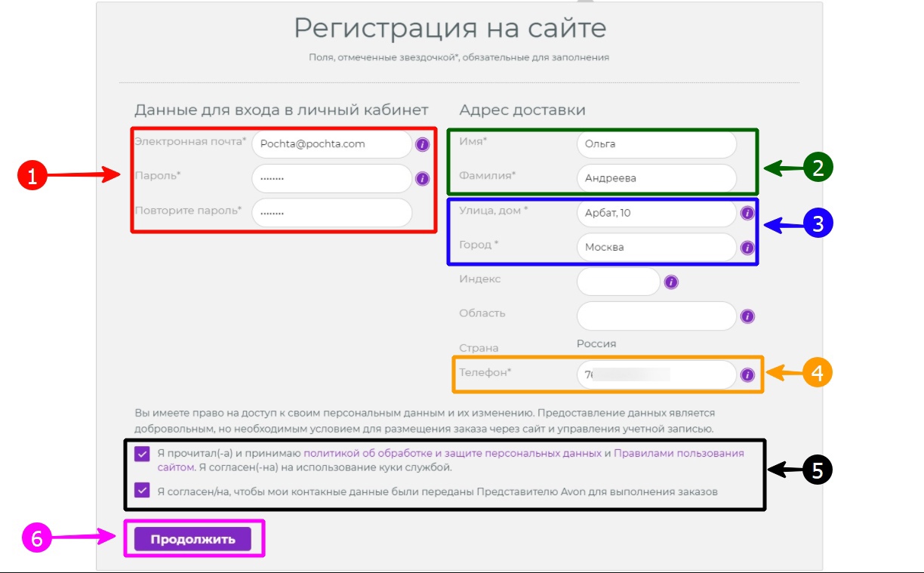
Task: Select the Фамилия field with Андреева
Action: 655,179
